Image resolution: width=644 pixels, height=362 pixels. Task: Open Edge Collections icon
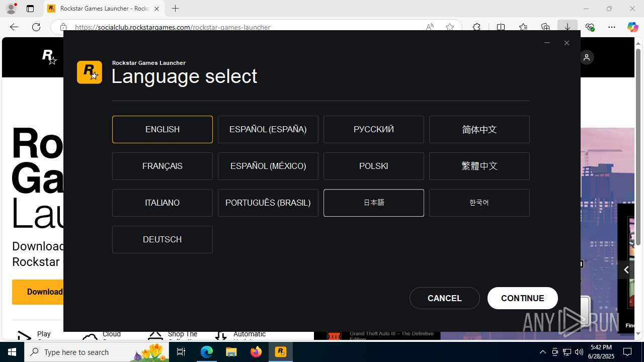click(x=545, y=27)
